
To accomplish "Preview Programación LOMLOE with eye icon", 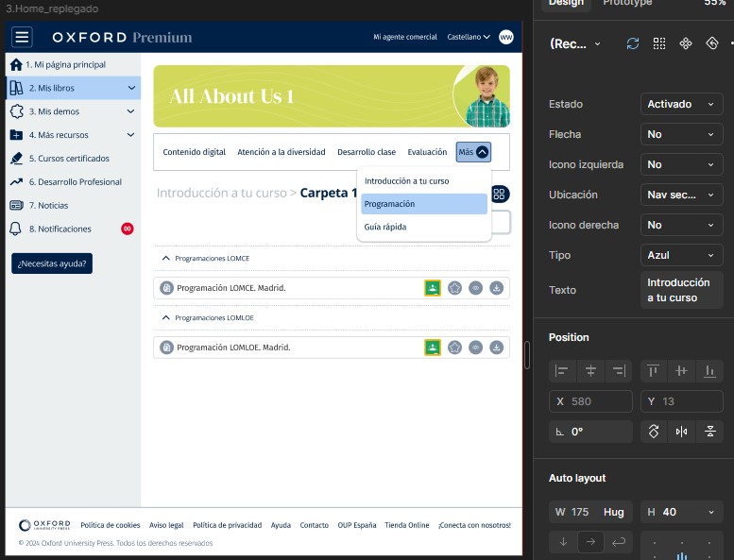I will coord(475,348).
